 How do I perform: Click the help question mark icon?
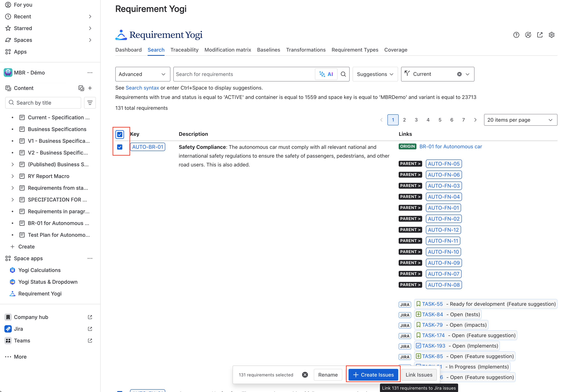516,35
